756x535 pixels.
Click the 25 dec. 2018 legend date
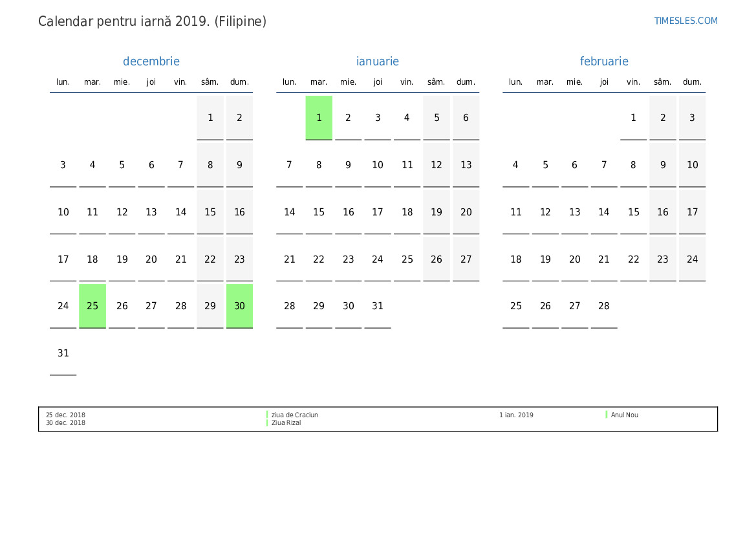click(x=65, y=415)
